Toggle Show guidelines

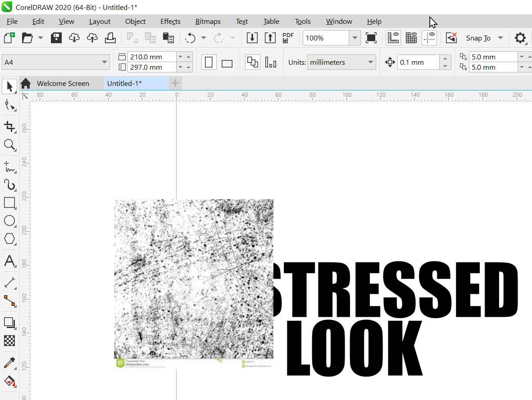pos(429,38)
